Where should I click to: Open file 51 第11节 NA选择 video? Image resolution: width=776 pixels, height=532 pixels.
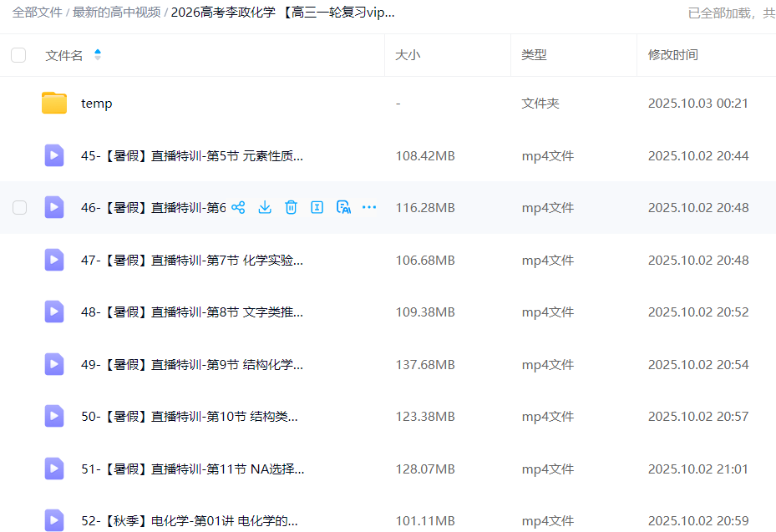point(192,469)
